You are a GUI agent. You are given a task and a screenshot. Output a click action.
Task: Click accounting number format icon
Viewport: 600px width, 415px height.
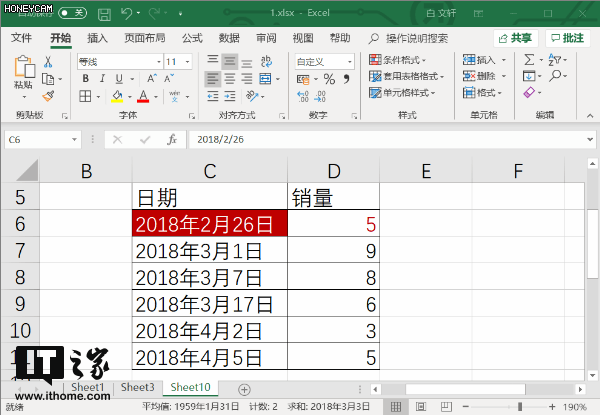pyautogui.click(x=303, y=79)
